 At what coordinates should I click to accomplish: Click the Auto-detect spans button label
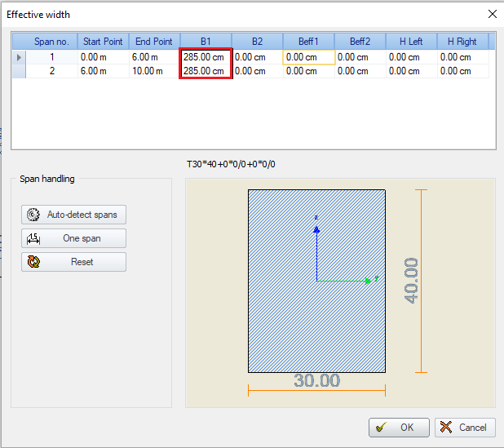[82, 215]
